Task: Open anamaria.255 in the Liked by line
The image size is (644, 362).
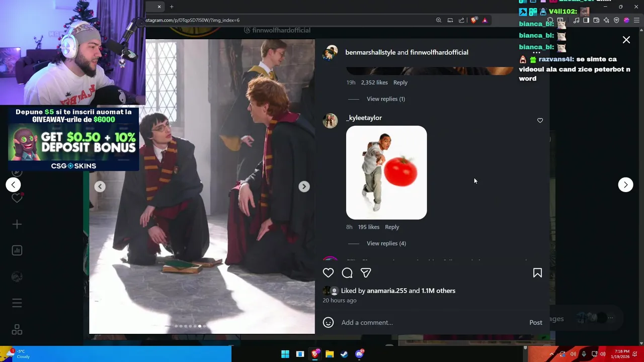Action: (387, 291)
